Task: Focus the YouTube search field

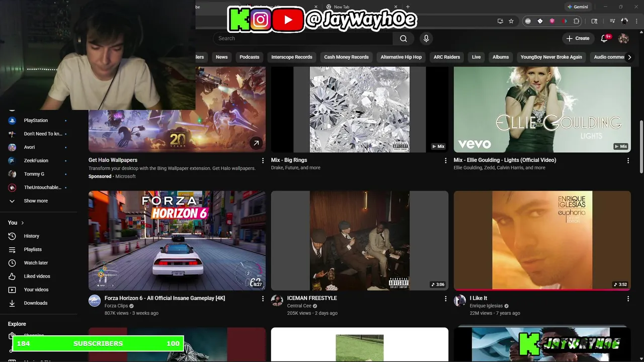Action: (303, 38)
